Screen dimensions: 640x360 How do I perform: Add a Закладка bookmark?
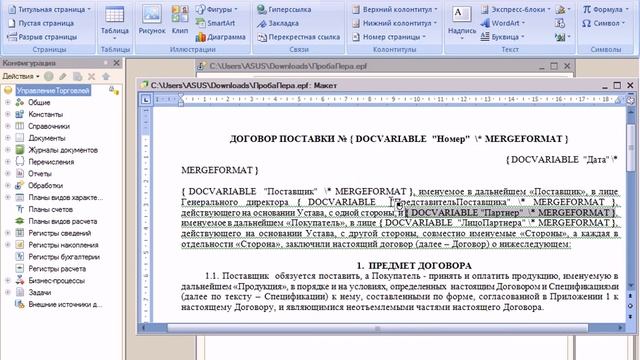point(278,23)
